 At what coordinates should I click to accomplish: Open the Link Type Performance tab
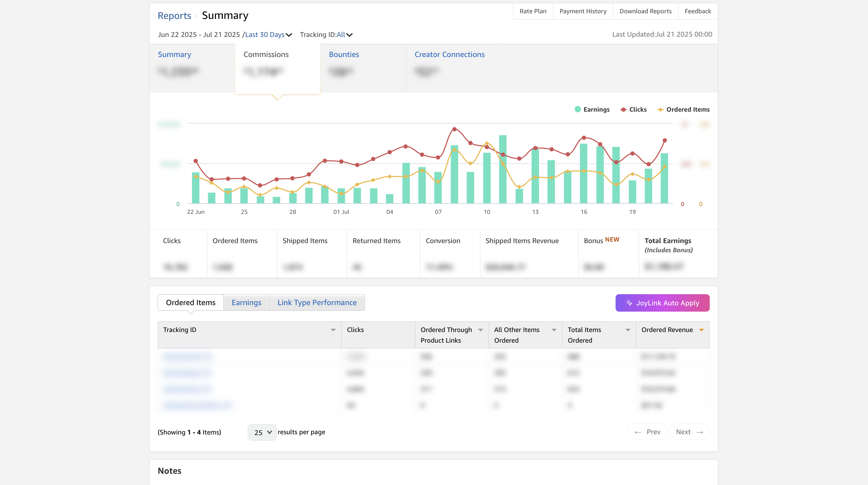pyautogui.click(x=317, y=302)
